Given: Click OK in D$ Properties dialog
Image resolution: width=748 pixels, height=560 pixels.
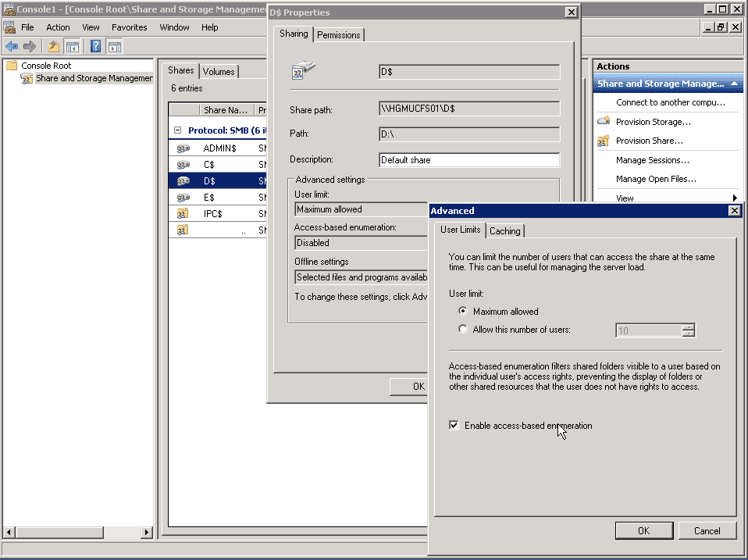Looking at the screenshot, I should tap(408, 387).
